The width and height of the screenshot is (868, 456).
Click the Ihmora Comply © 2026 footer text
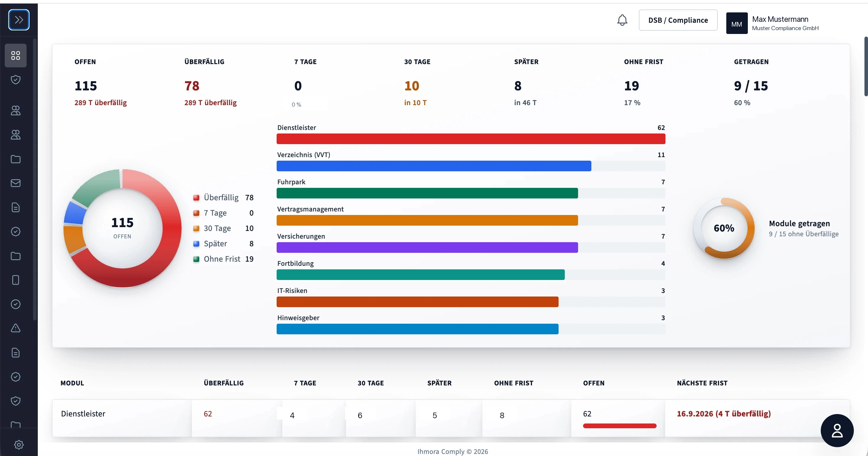(x=453, y=451)
